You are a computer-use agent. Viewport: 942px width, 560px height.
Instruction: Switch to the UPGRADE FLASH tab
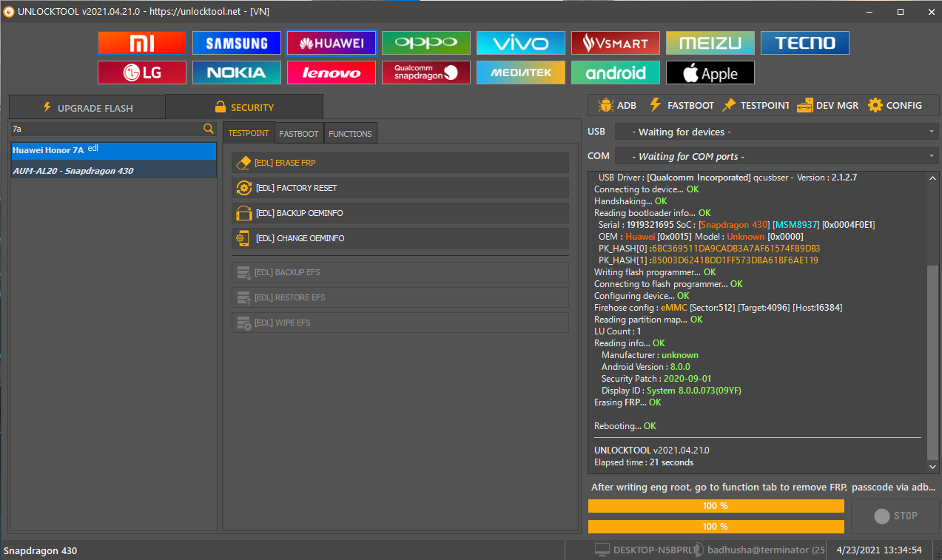(x=87, y=107)
